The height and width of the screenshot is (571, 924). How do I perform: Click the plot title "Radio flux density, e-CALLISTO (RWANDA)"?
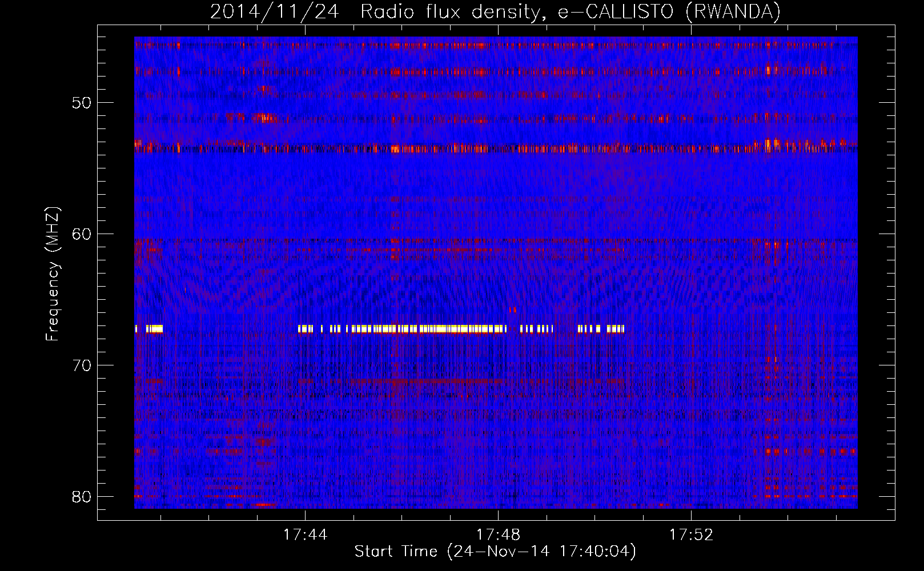coord(571,12)
